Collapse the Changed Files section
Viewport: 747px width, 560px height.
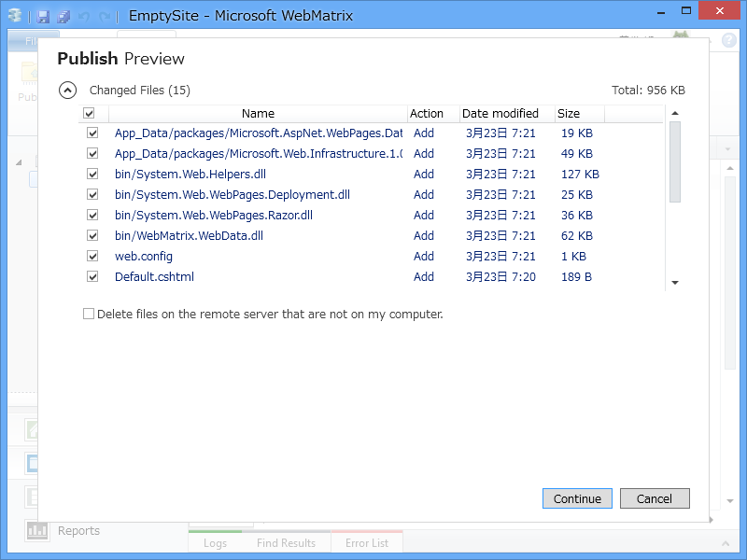click(67, 90)
